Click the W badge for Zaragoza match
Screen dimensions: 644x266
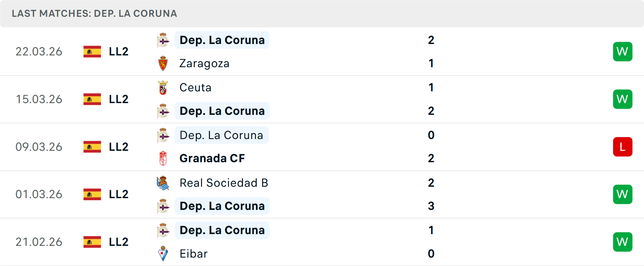623,52
